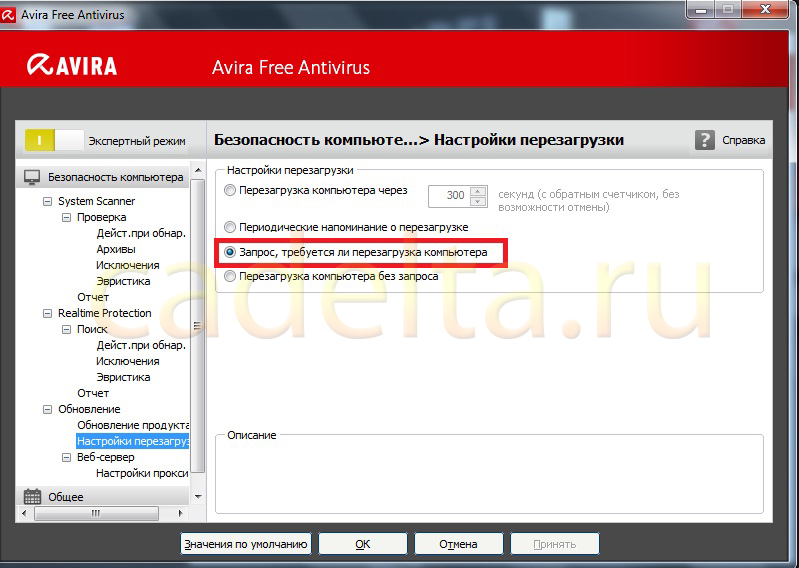This screenshot has height=568, width=799.
Task: Click the Отмена button
Action: [459, 544]
